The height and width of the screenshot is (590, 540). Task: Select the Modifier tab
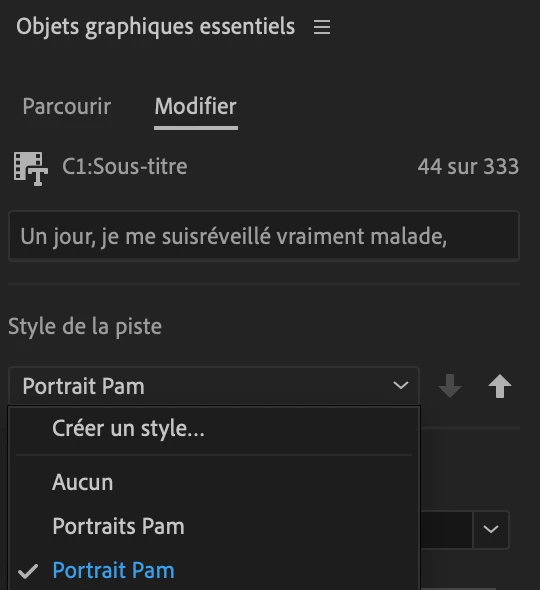(x=196, y=106)
